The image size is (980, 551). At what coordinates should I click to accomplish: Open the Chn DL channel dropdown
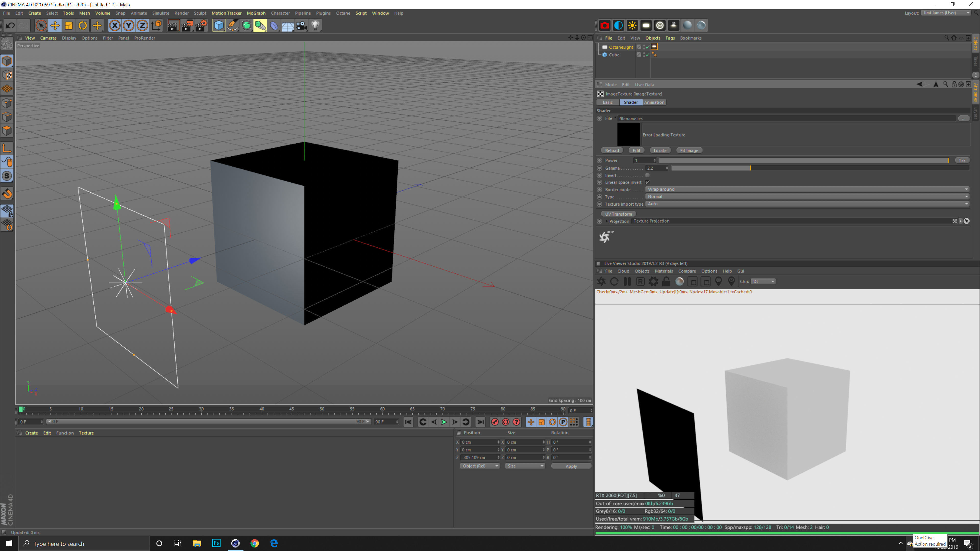coord(763,281)
